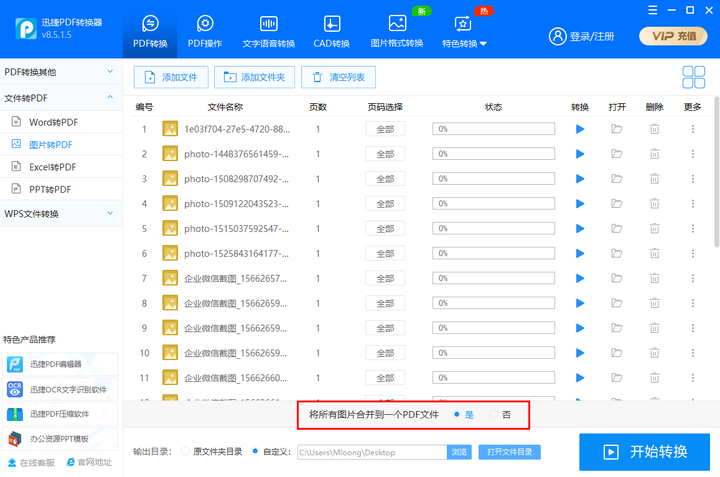This screenshot has width=720, height=477.
Task: Open more options for row 6
Action: pyautogui.click(x=693, y=253)
